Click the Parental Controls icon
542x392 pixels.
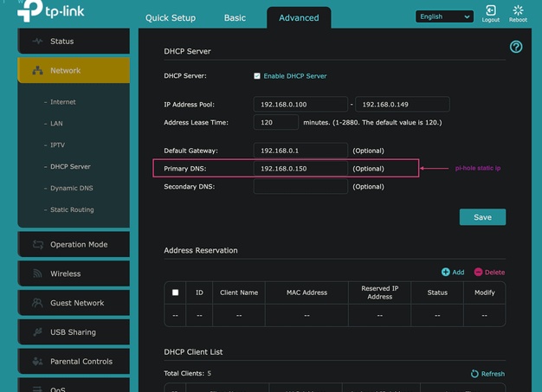tap(37, 361)
